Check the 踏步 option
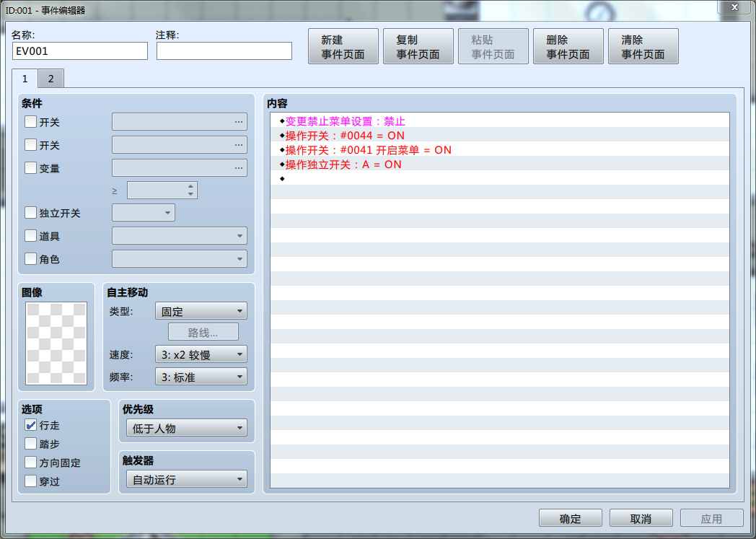Viewport: 756px width, 539px height. 30,444
